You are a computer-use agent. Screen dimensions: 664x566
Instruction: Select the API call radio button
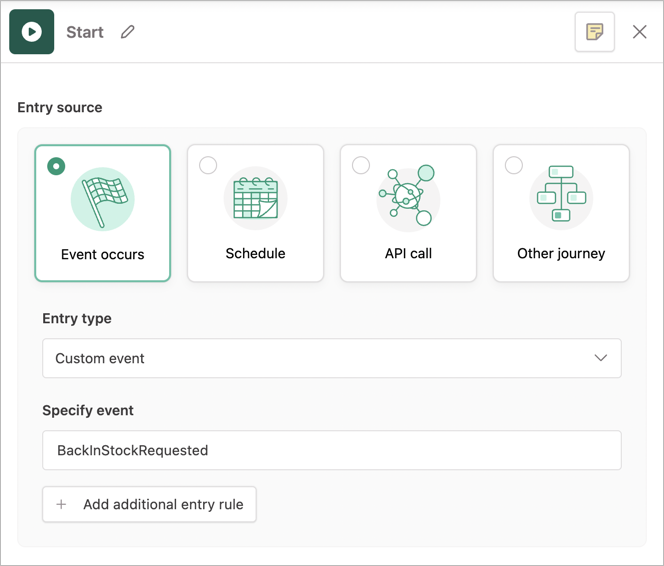(x=361, y=166)
